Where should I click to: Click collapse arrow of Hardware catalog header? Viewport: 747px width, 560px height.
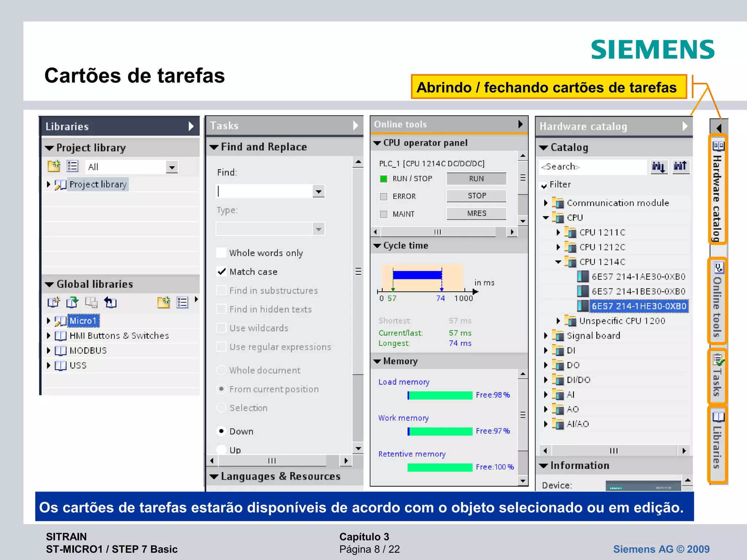point(685,127)
